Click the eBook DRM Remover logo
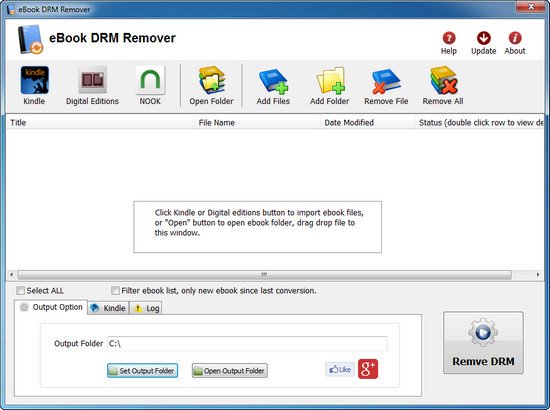550x410 pixels. click(x=30, y=40)
